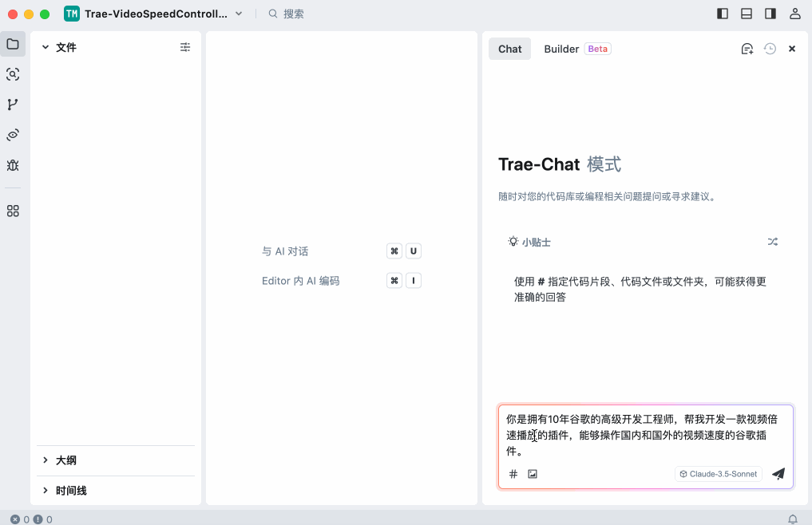Image resolution: width=812 pixels, height=525 pixels.
Task: Attach an image in the chat input
Action: [x=532, y=473]
